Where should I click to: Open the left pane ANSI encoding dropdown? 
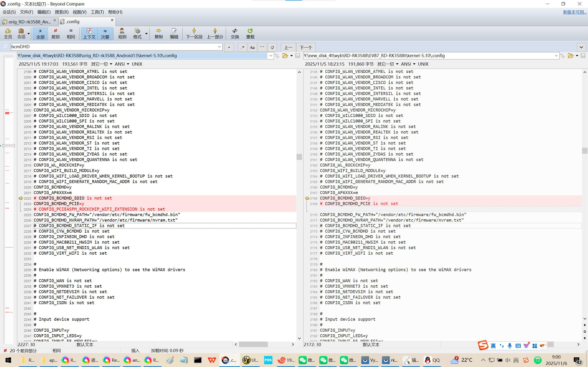click(x=122, y=64)
